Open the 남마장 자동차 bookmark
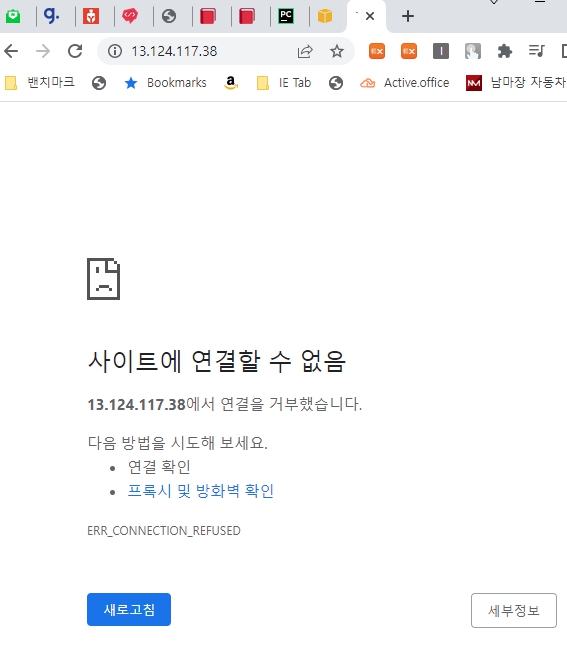This screenshot has height=645, width=567. pyautogui.click(x=516, y=83)
